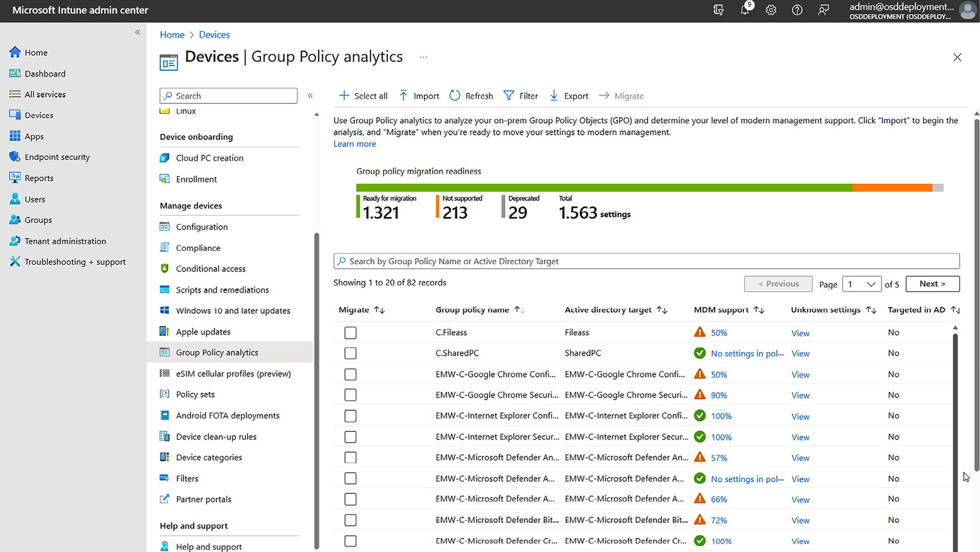Select the EMW-C-Google Chrome Configuration row checkbox
This screenshot has height=552, width=980.
click(x=351, y=374)
